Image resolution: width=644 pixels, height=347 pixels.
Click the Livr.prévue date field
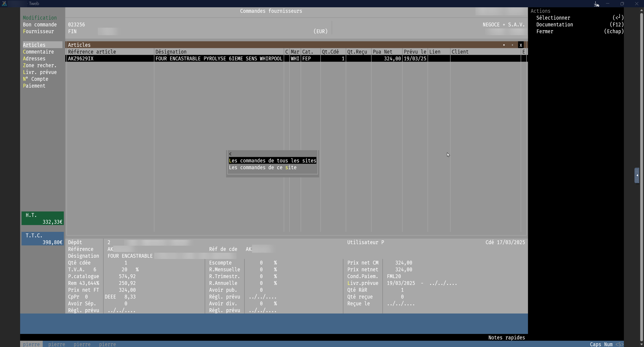(x=401, y=283)
